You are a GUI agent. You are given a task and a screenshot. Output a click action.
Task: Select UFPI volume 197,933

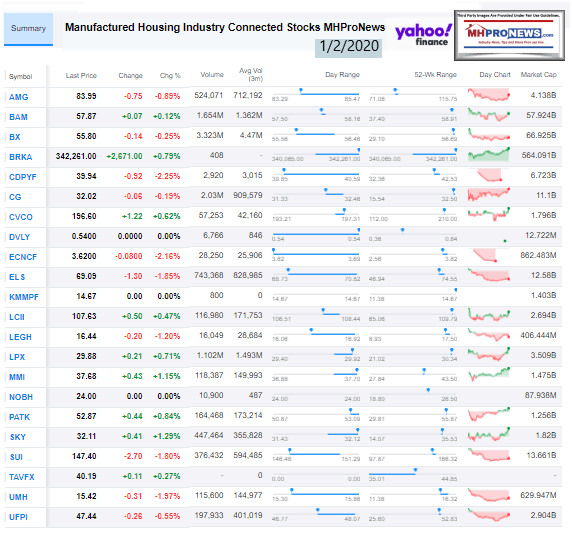[x=209, y=516]
